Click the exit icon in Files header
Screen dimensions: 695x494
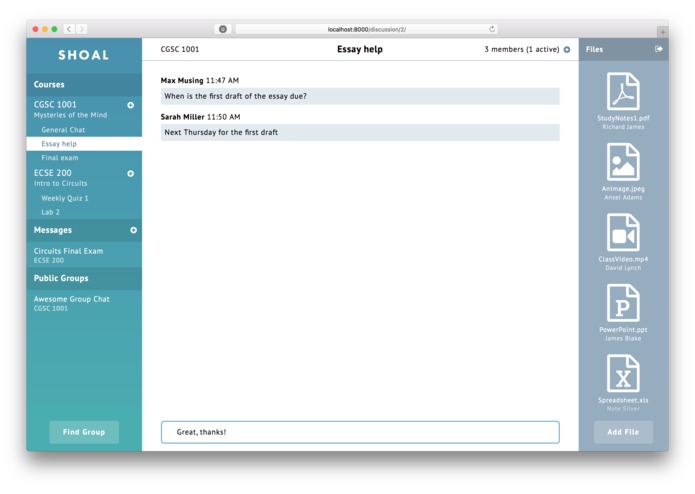659,49
